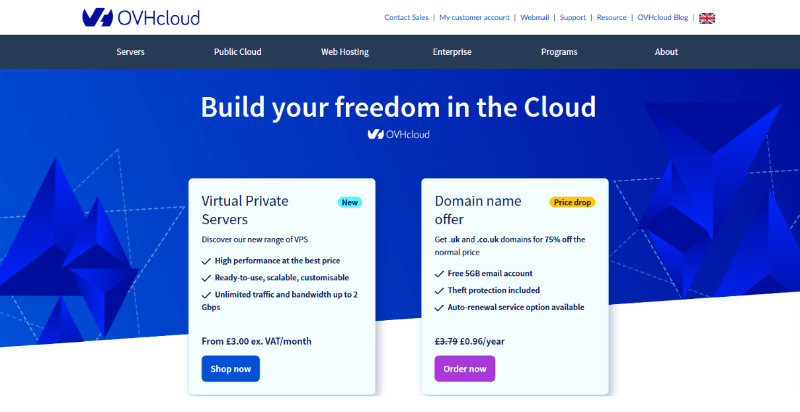Click checkmark beside Unlimited traffic item
This screenshot has height=412, width=800.
pyautogui.click(x=206, y=295)
